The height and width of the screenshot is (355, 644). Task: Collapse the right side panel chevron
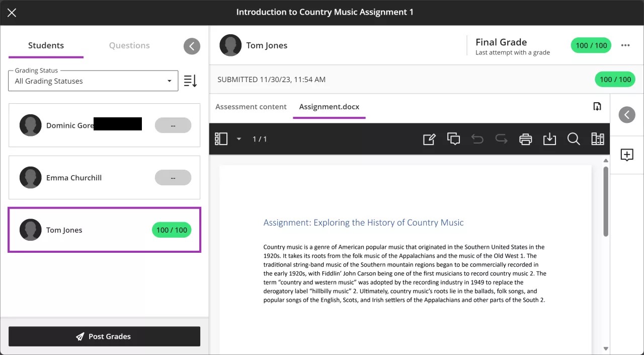626,115
